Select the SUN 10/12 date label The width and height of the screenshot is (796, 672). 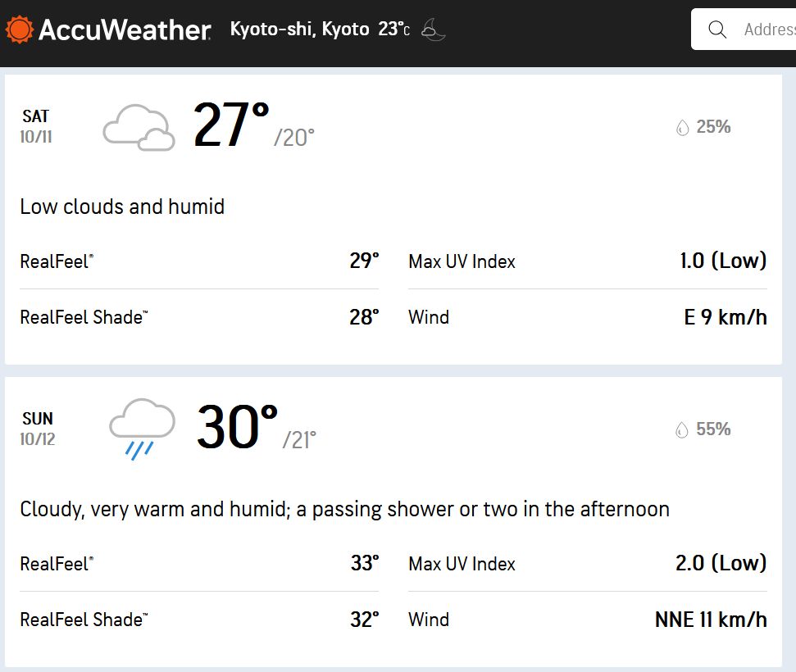pyautogui.click(x=38, y=429)
